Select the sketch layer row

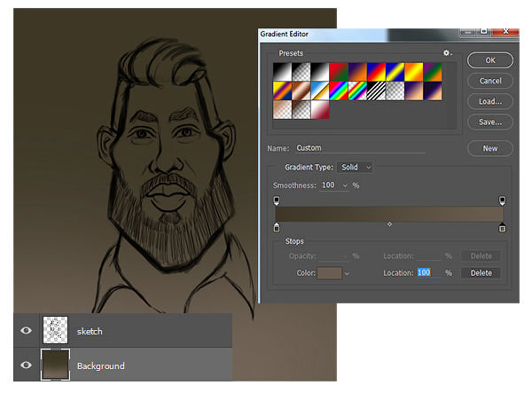123,331
